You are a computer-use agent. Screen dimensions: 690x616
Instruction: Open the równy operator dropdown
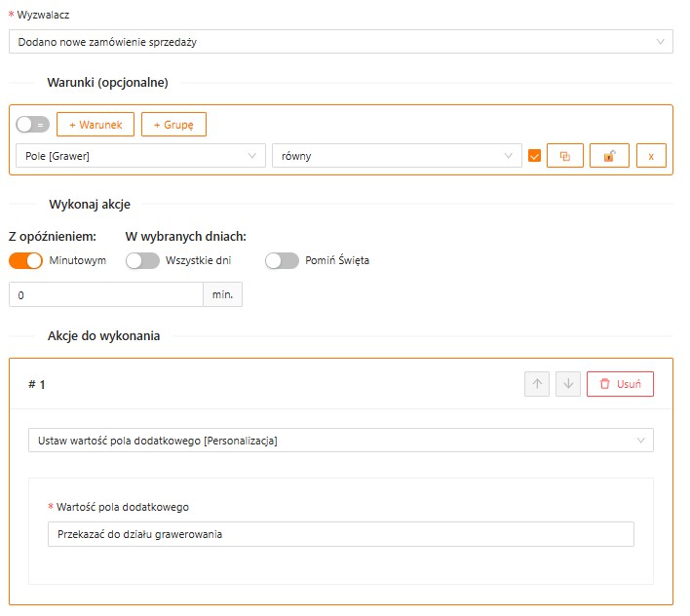pyautogui.click(x=396, y=156)
